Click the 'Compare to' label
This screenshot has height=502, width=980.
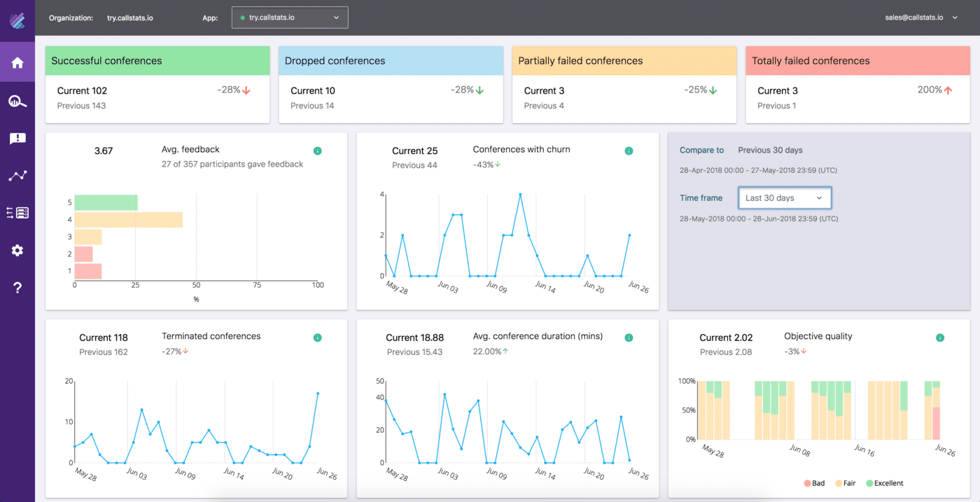pos(701,150)
